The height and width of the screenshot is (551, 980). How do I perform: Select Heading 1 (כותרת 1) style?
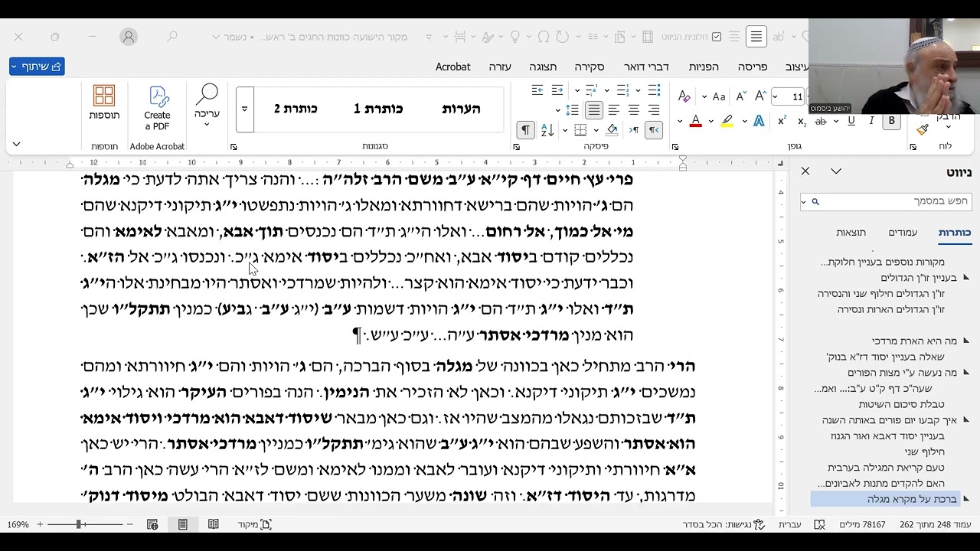pyautogui.click(x=378, y=109)
